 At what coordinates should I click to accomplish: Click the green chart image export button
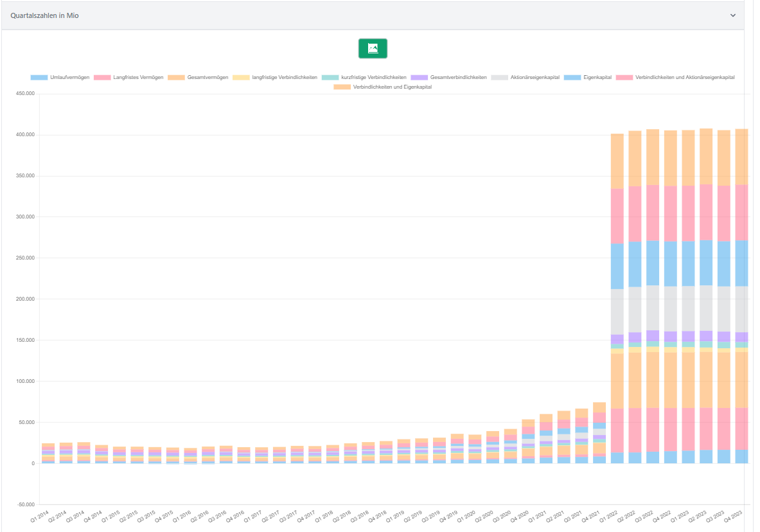pyautogui.click(x=373, y=48)
